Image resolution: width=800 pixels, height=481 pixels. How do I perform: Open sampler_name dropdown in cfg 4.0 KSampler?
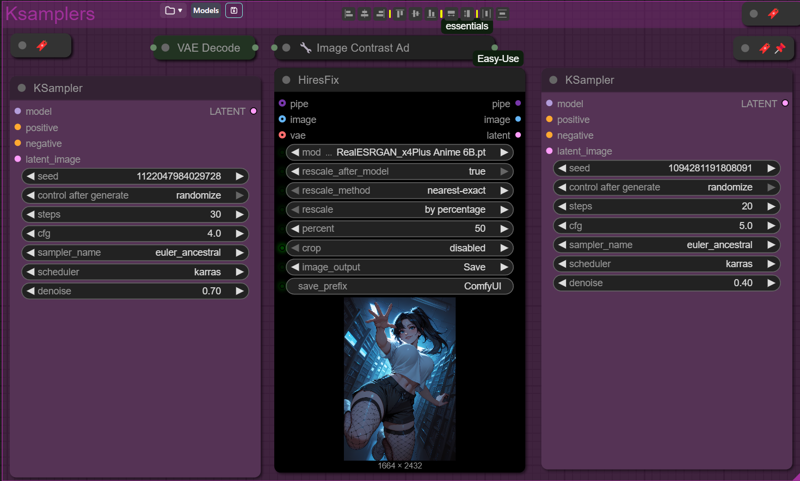[x=135, y=252]
